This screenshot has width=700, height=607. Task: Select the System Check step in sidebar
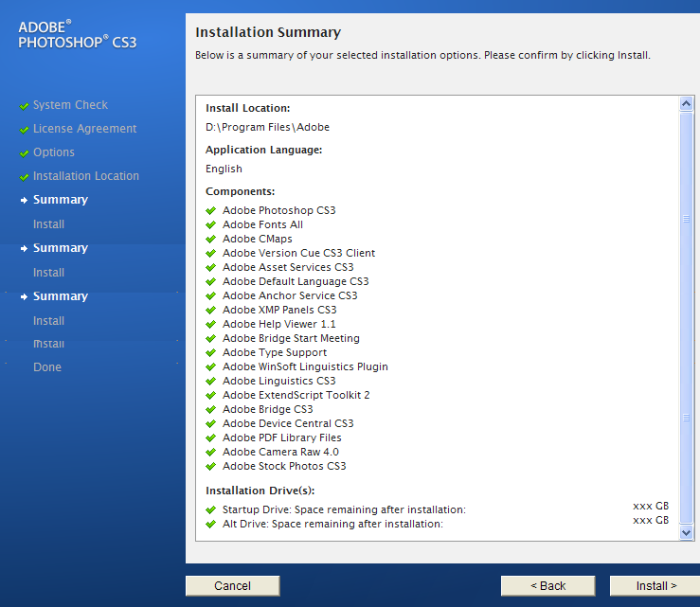coord(70,105)
